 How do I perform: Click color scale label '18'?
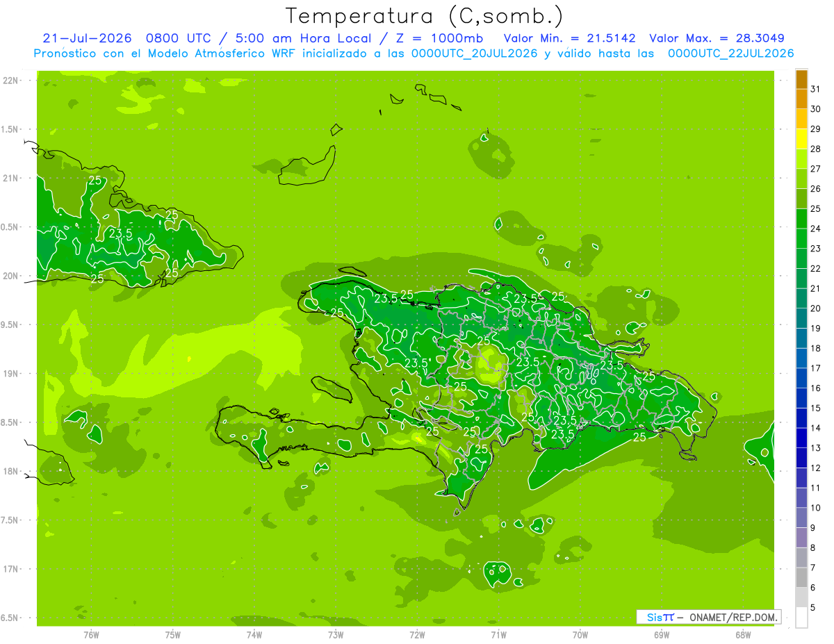(x=816, y=348)
